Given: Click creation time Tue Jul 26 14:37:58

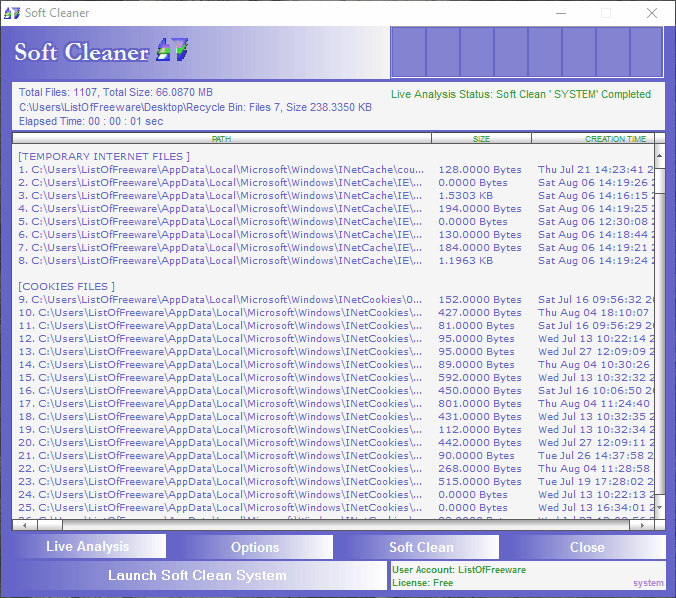Looking at the screenshot, I should click(596, 456).
